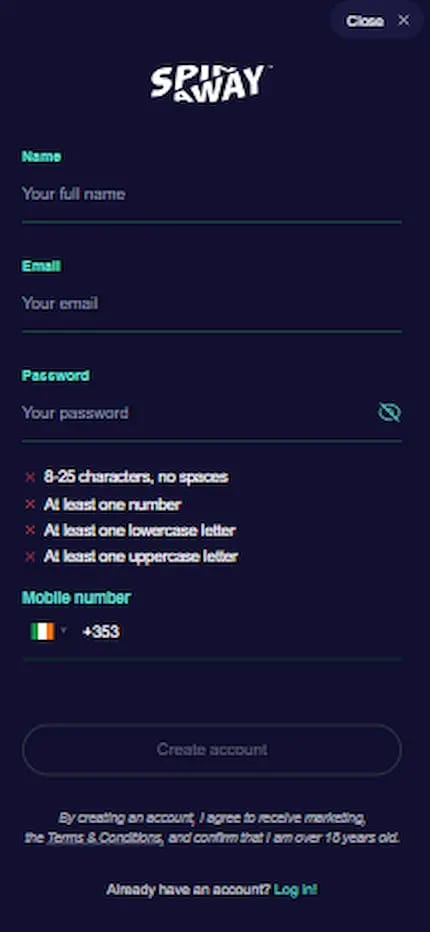This screenshot has height=932, width=430.
Task: Open the Terms & Conditions link
Action: pos(105,838)
